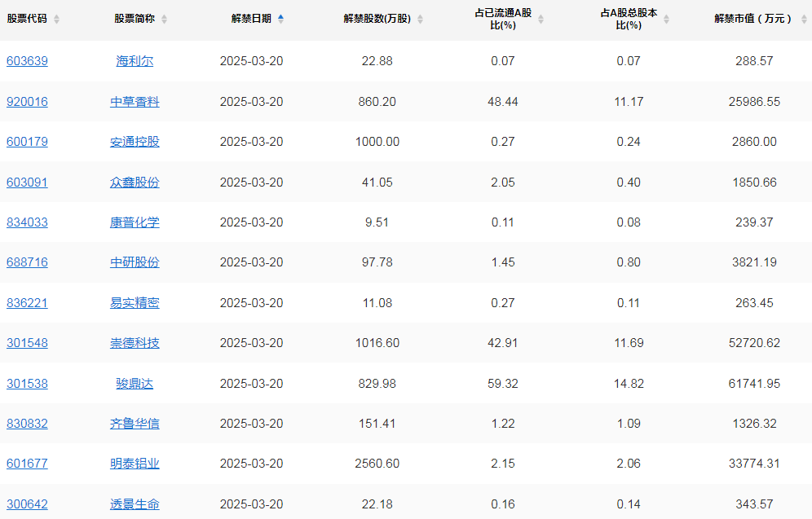
Task: Sort by 解禁股数(万股) using its arrows
Action: click(421, 20)
